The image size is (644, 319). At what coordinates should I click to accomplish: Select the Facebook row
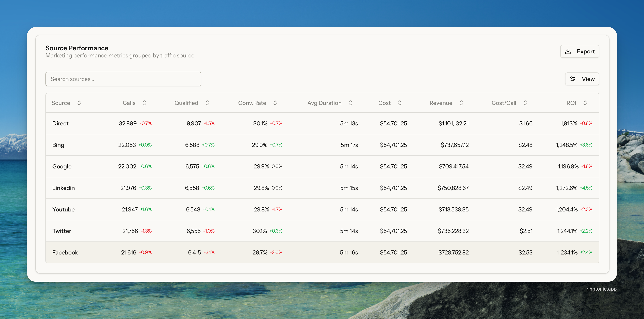(65, 252)
